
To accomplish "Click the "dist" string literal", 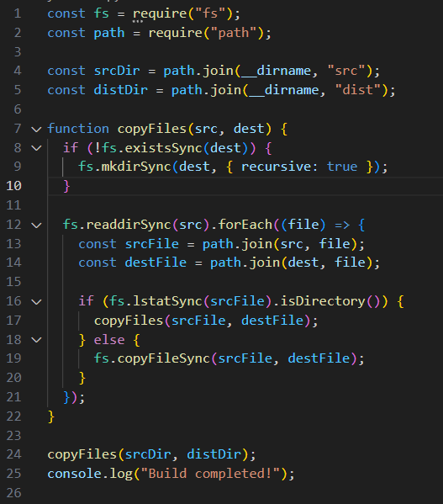I will [x=357, y=90].
